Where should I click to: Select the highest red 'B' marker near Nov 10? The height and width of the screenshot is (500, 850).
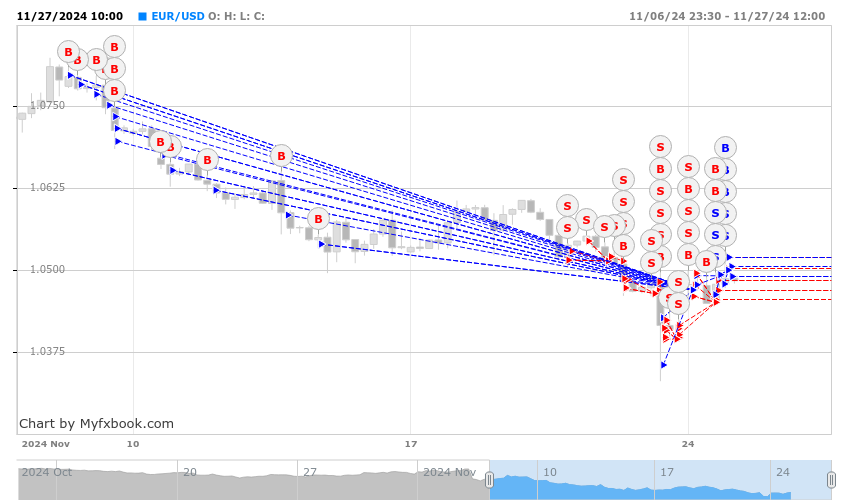pyautogui.click(x=114, y=47)
